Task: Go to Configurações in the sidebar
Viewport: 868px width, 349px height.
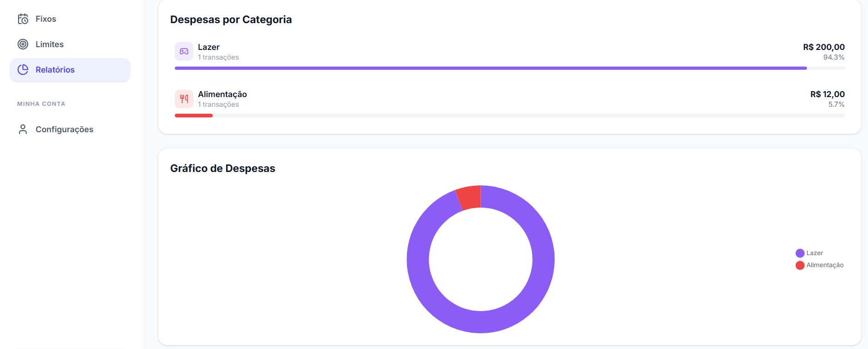Action: (x=70, y=129)
